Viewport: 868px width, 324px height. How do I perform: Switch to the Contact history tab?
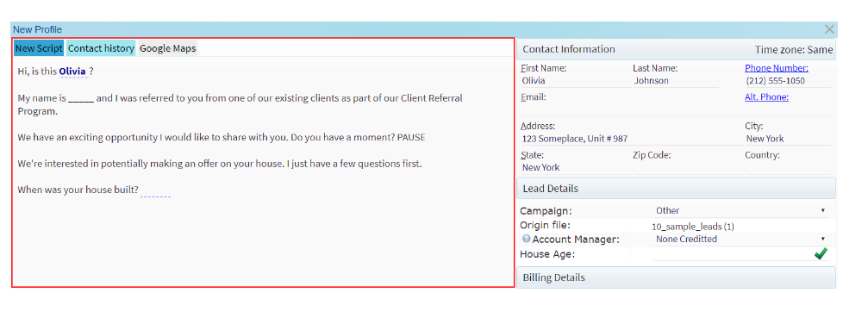click(x=102, y=48)
